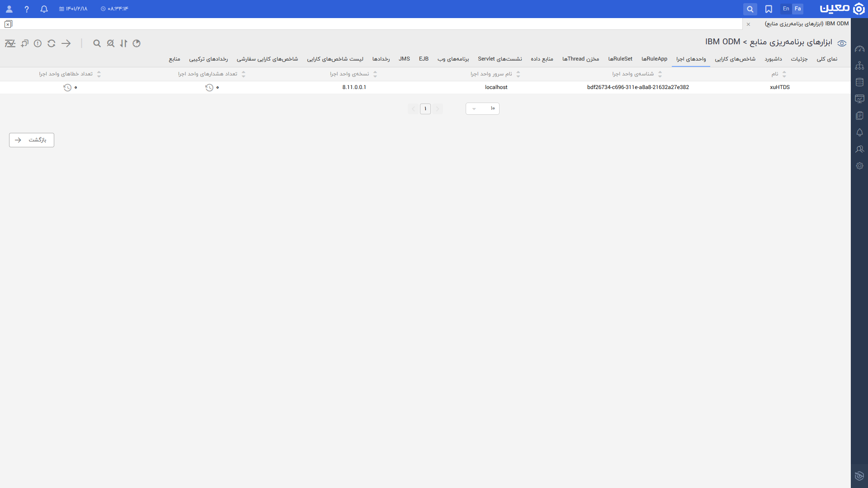Open the monitor chart icon in sidebar
868x488 pixels.
click(859, 99)
